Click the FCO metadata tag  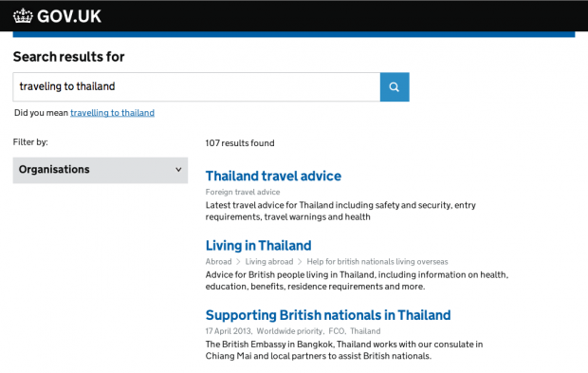pos(337,331)
